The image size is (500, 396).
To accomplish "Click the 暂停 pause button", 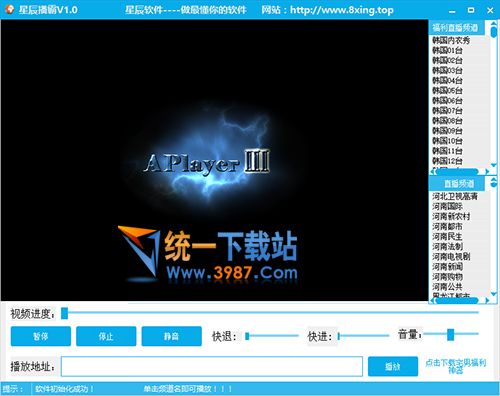I will click(x=41, y=336).
